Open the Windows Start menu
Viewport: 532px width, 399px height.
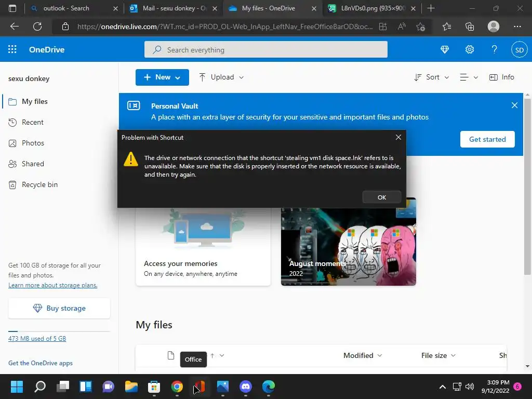point(17,387)
